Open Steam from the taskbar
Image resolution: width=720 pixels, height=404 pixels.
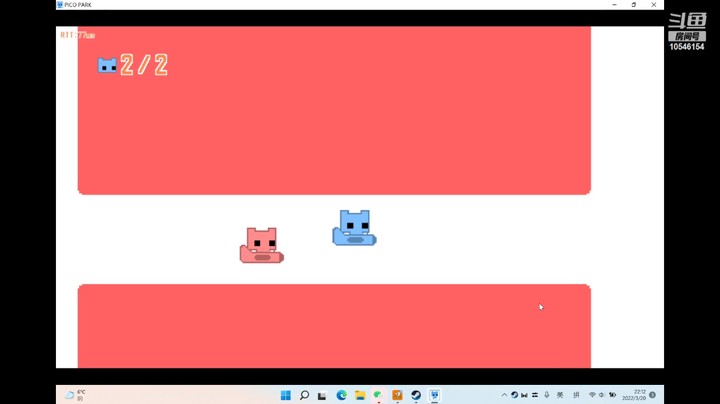pyautogui.click(x=416, y=395)
